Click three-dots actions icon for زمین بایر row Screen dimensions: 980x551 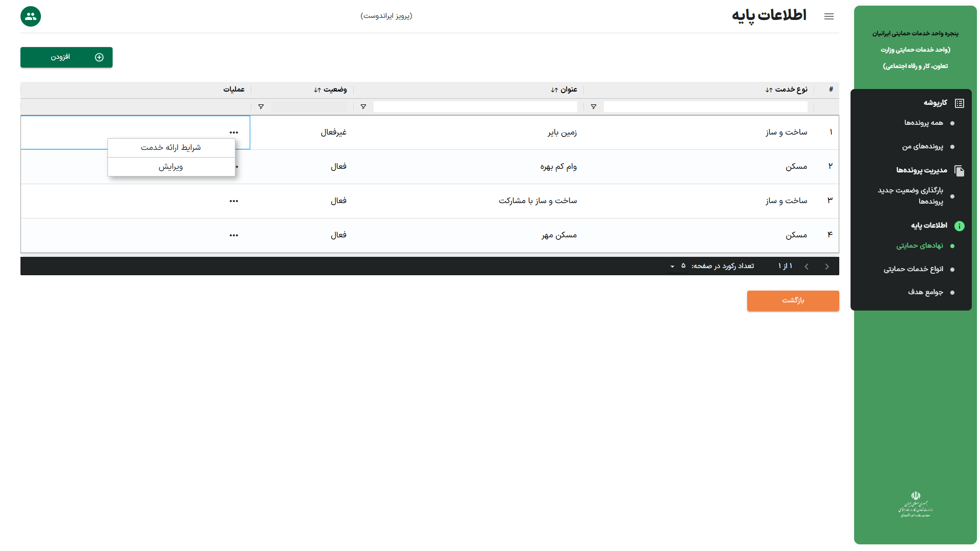234,133
